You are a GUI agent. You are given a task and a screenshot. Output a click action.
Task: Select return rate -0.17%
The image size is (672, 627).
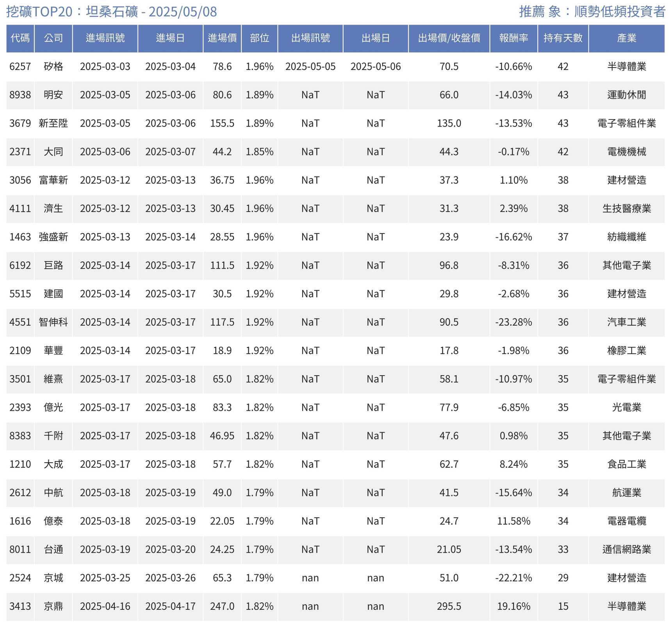tap(513, 152)
